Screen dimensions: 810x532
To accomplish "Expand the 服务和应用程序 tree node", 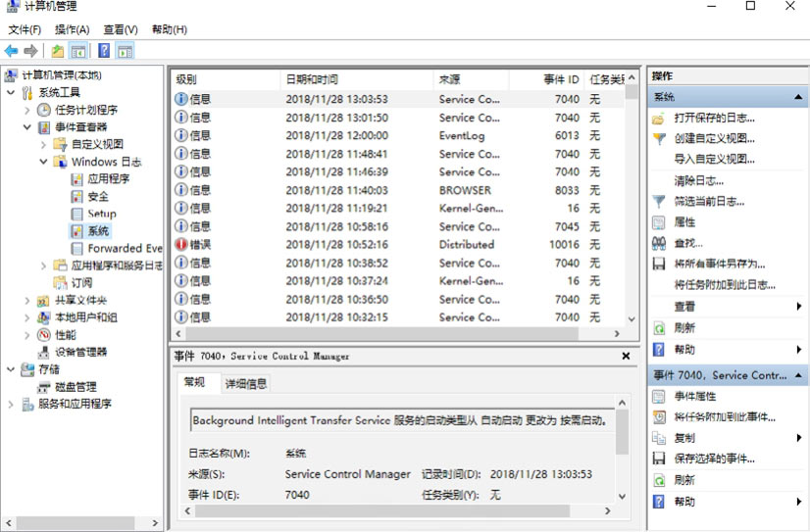I will 12,404.
